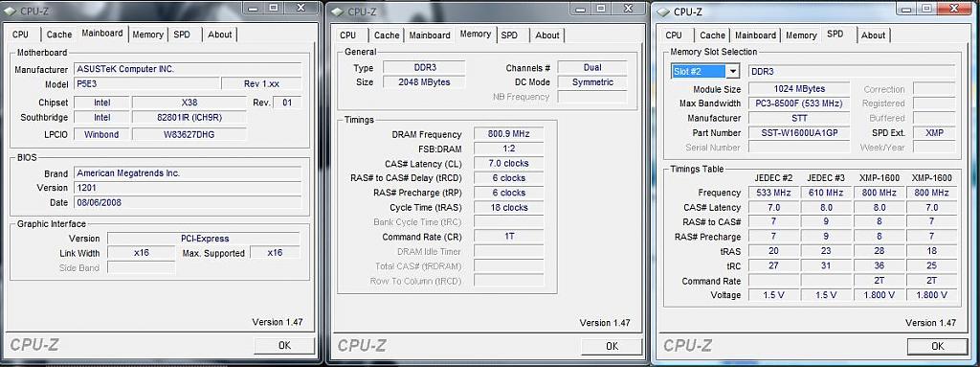Screen dimensions: 980x367
Task: Click the P5E3 model field
Action: [146, 84]
